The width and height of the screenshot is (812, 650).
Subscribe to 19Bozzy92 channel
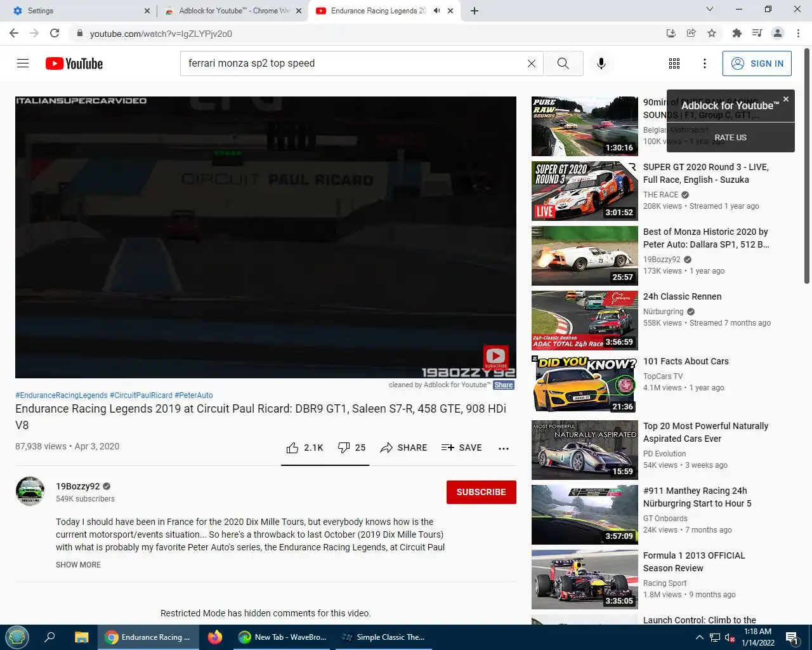[481, 492]
